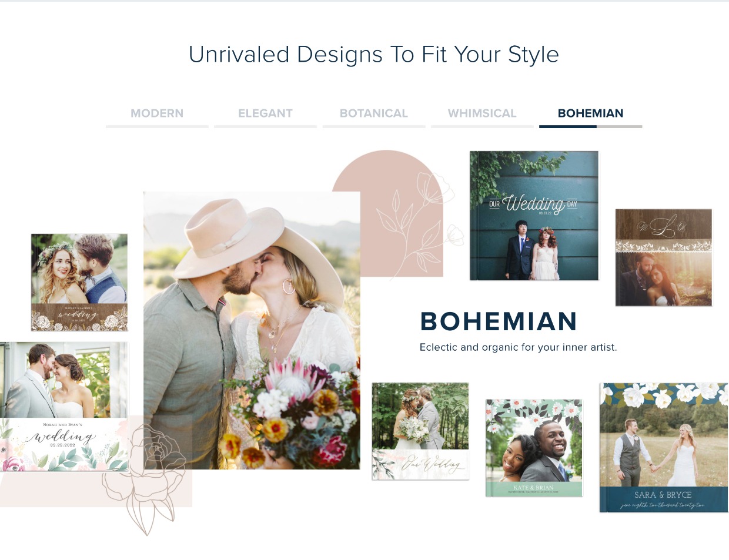
Task: Click the 'BOHEMIAN' heading text
Action: tap(499, 321)
